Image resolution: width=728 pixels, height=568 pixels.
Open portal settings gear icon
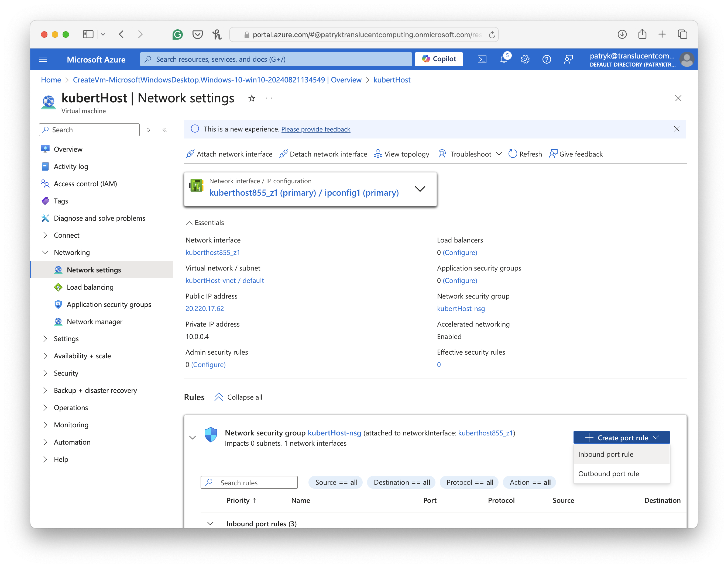[x=525, y=59]
